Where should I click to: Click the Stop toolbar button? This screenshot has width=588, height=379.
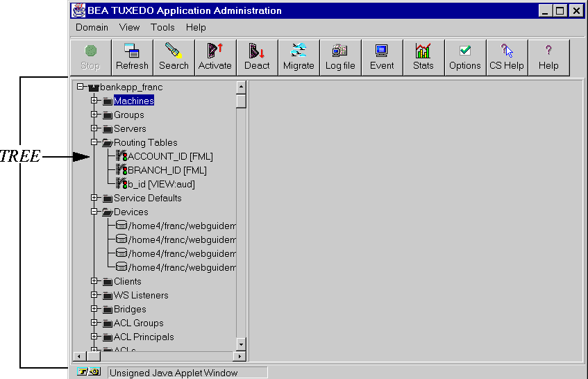(x=91, y=58)
